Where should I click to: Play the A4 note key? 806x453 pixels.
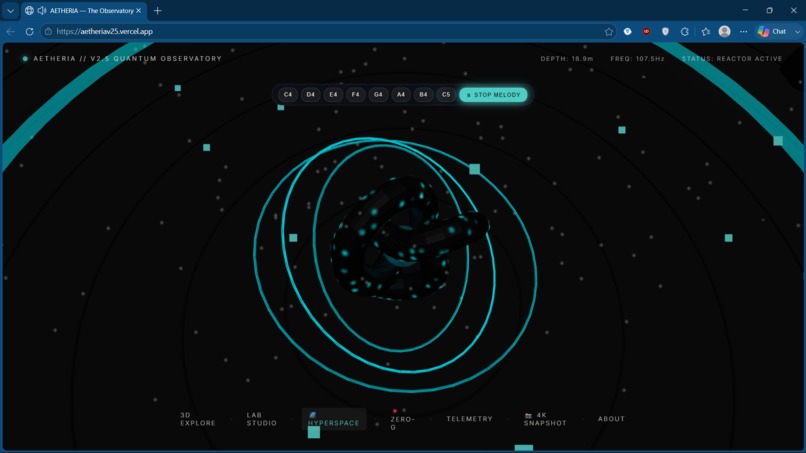click(400, 95)
